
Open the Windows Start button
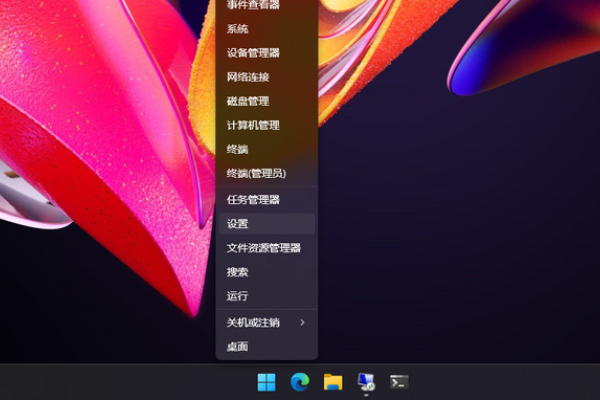(x=267, y=382)
